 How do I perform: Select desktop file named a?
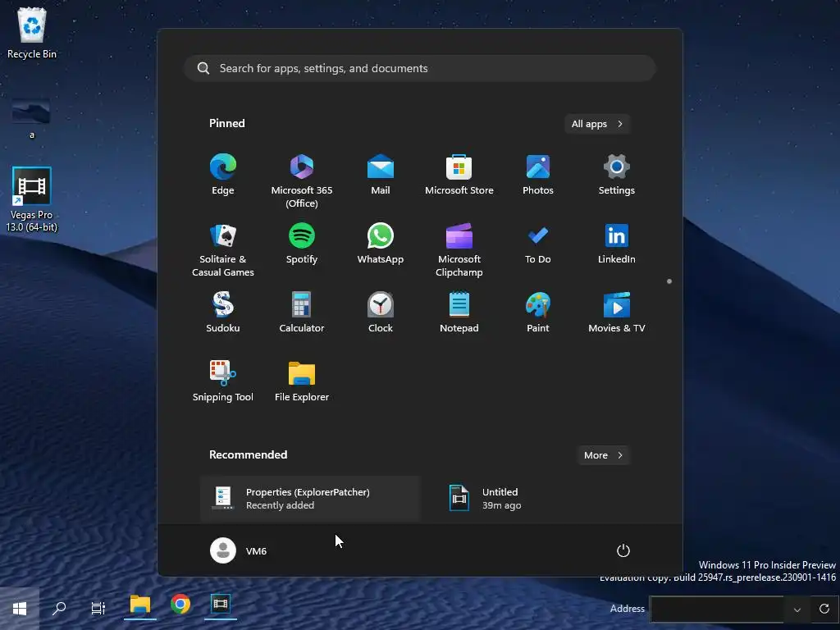[32, 118]
